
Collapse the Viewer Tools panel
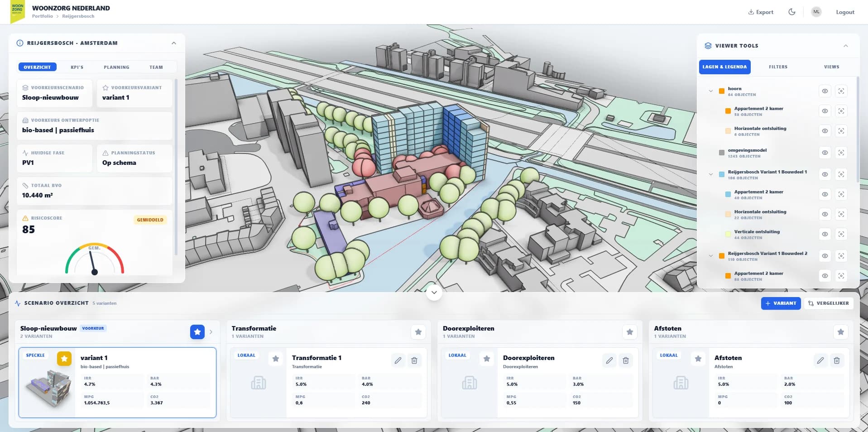pyautogui.click(x=845, y=46)
